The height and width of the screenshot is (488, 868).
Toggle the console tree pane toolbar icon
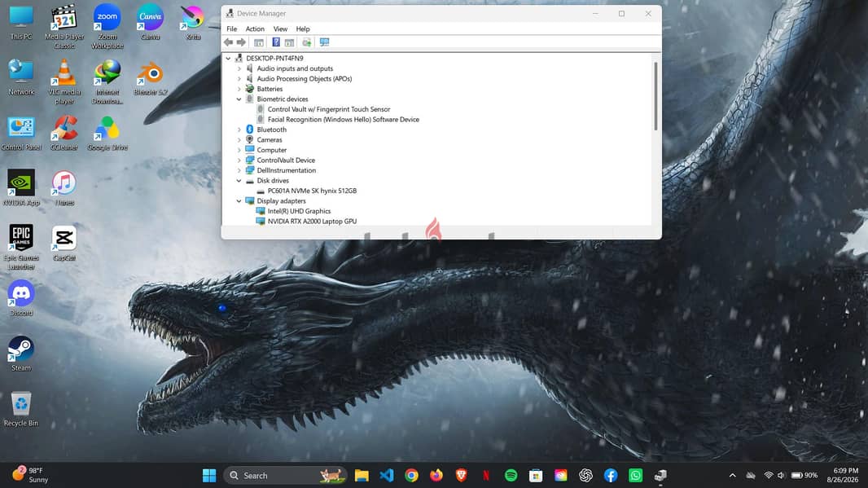pyautogui.click(x=258, y=42)
